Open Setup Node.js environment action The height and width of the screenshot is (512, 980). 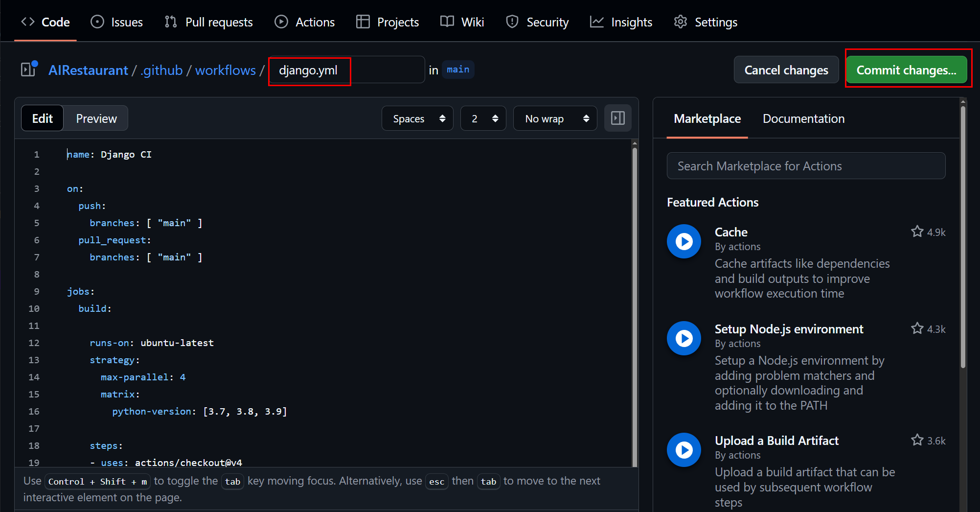point(789,329)
